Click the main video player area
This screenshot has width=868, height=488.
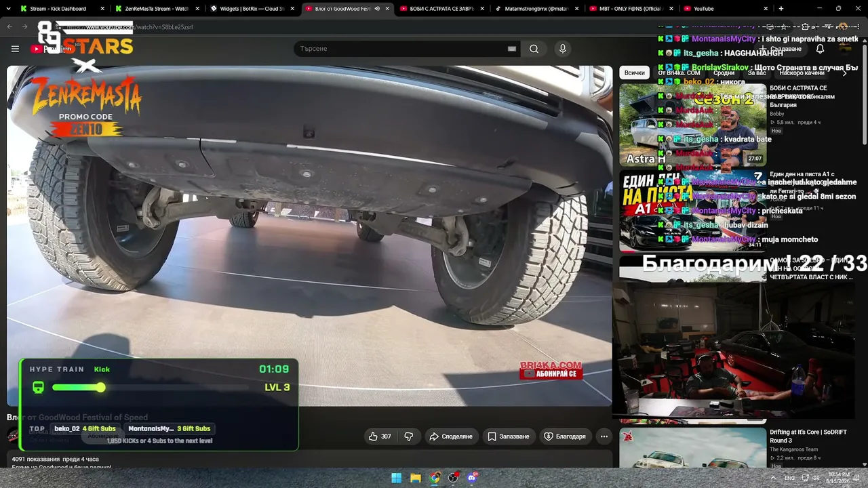coord(309,236)
